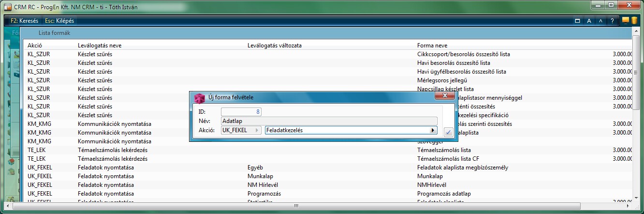Screen dimensions: 644x214
Task: Confirm new form with the checkmark button
Action: tap(448, 132)
